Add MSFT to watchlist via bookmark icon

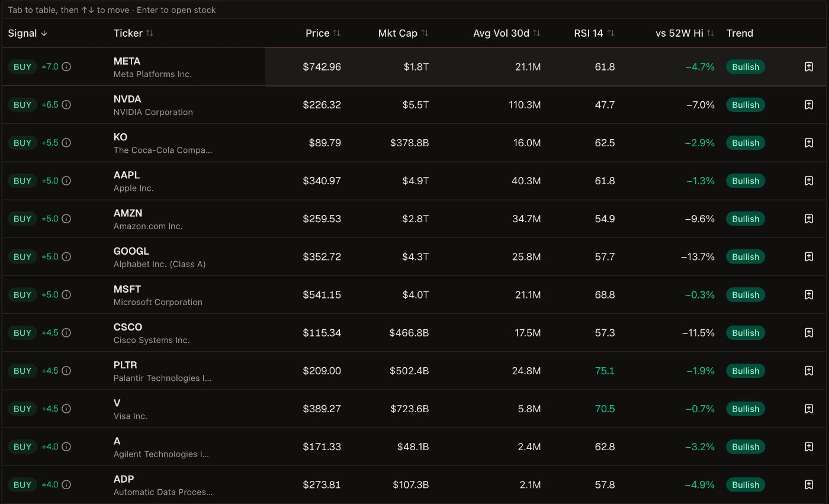point(809,294)
